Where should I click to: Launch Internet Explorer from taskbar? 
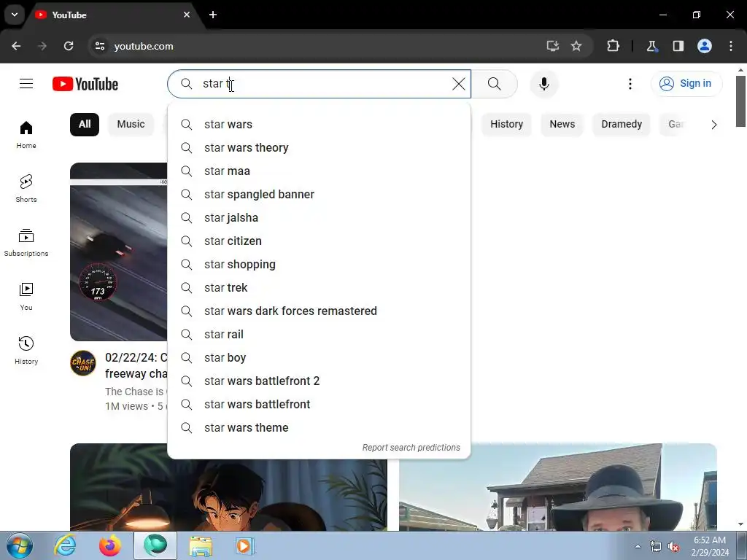click(x=65, y=545)
